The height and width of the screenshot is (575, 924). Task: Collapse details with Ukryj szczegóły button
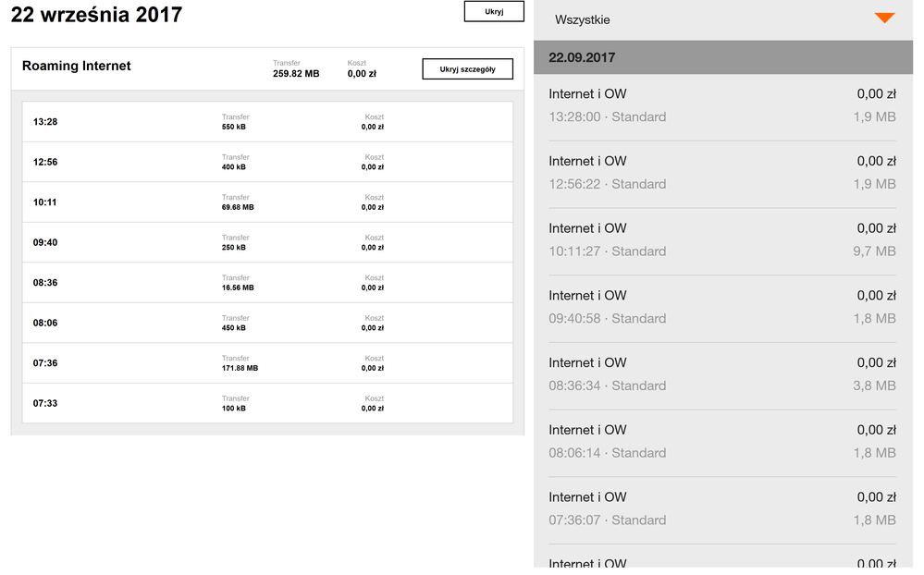[467, 69]
